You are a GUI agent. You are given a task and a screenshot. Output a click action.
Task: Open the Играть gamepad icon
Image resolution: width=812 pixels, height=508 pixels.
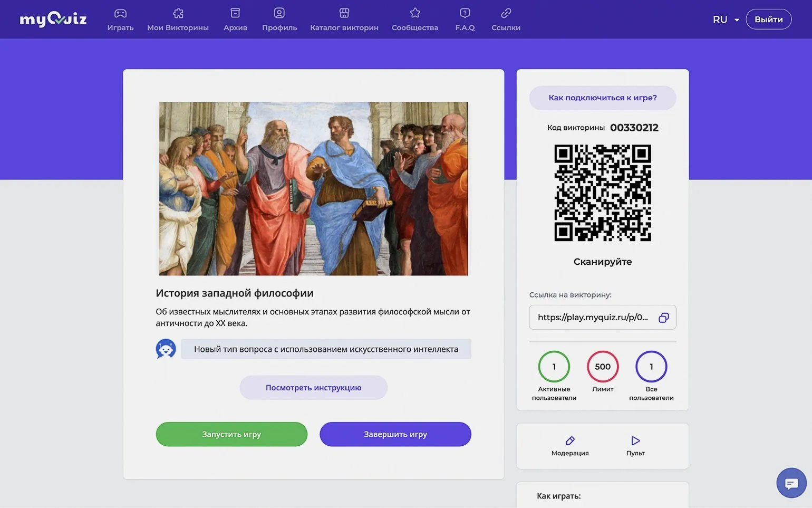coord(120,13)
